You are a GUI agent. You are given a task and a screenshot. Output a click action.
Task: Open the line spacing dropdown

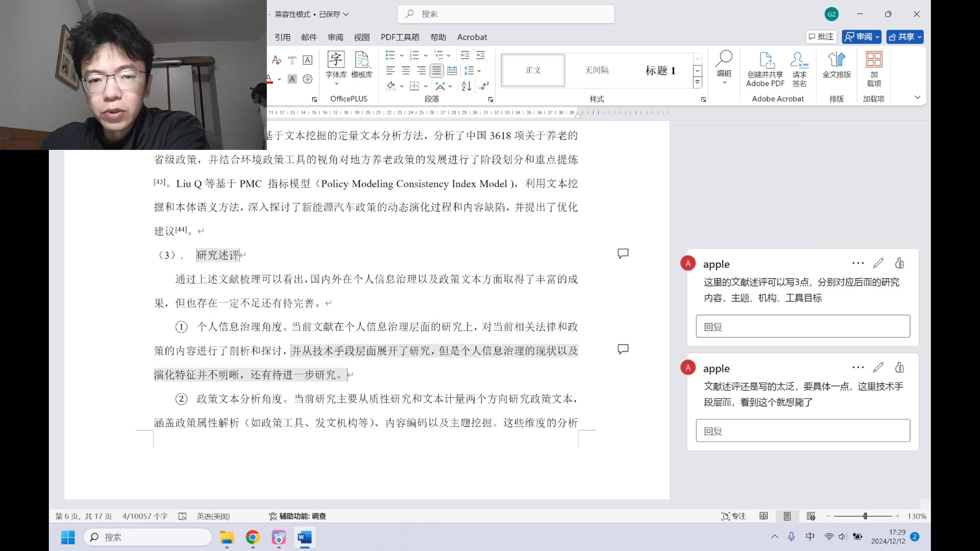(x=479, y=71)
